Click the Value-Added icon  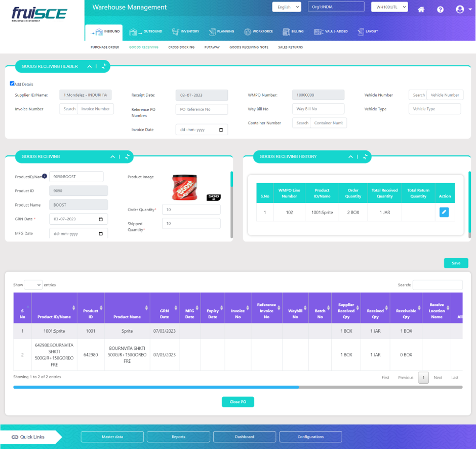coord(318,31)
